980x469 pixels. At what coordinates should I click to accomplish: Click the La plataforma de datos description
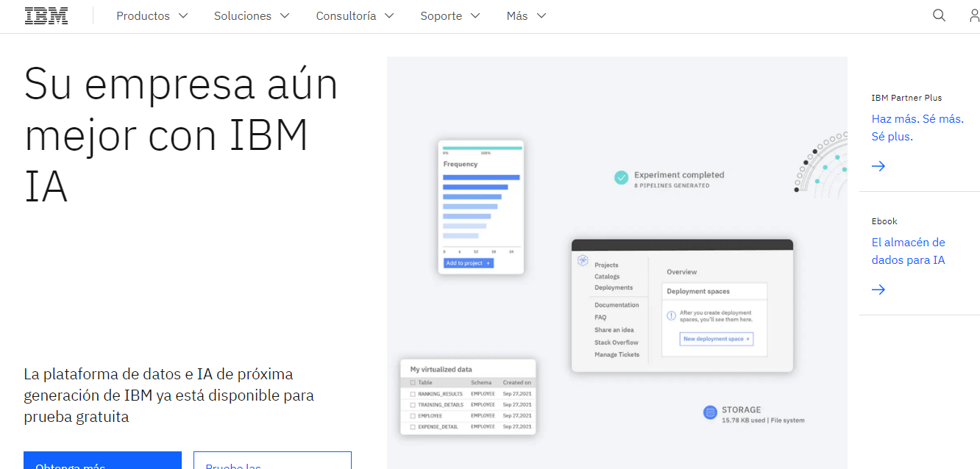click(x=169, y=395)
